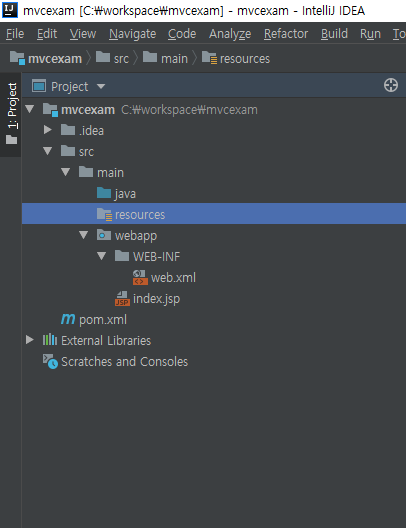Expand External Libraries node
The image size is (406, 528).
[30, 340]
